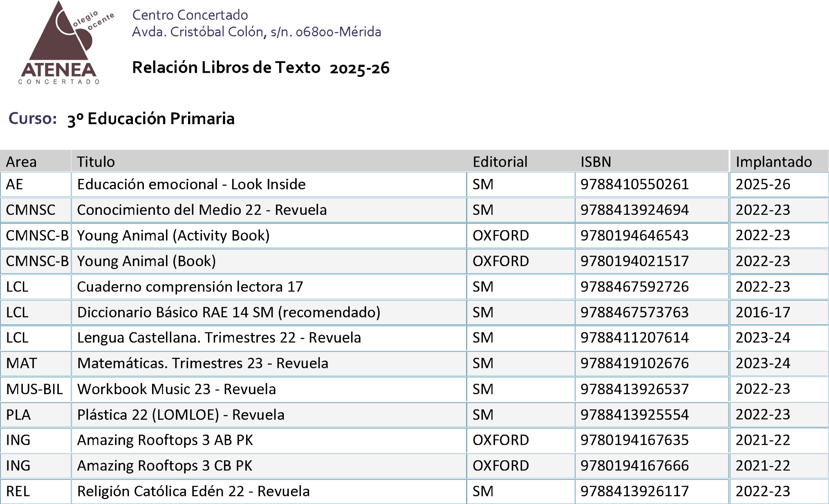Image resolution: width=829 pixels, height=504 pixels.
Task: Click the Implantado column header
Action: pyautogui.click(x=773, y=162)
